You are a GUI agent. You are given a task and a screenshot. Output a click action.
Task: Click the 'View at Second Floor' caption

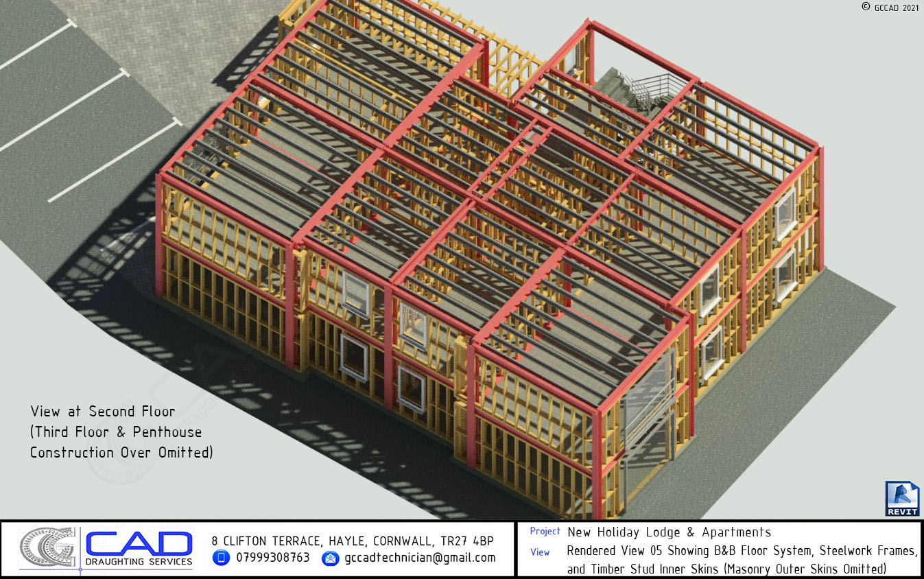[x=102, y=412]
